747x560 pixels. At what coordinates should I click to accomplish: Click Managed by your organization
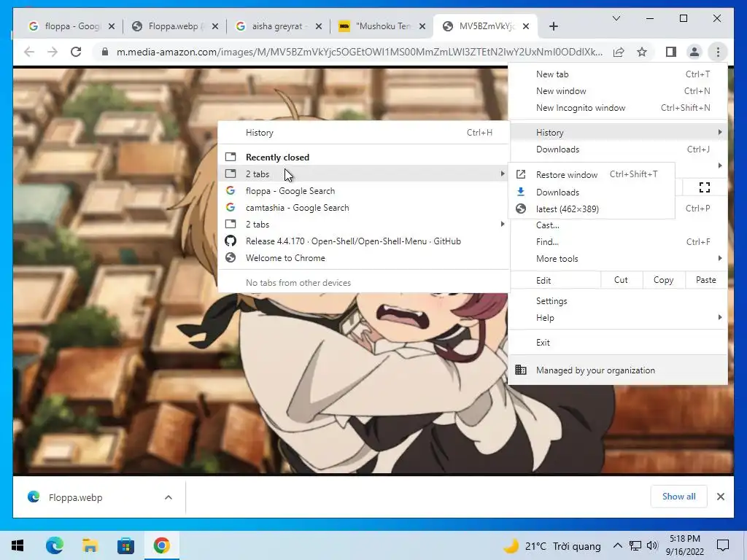(x=618, y=370)
